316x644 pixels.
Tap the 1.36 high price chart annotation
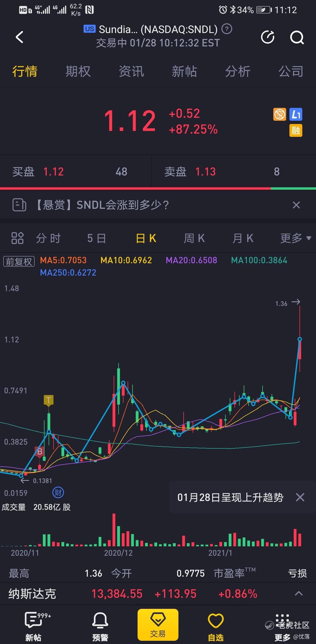281,303
